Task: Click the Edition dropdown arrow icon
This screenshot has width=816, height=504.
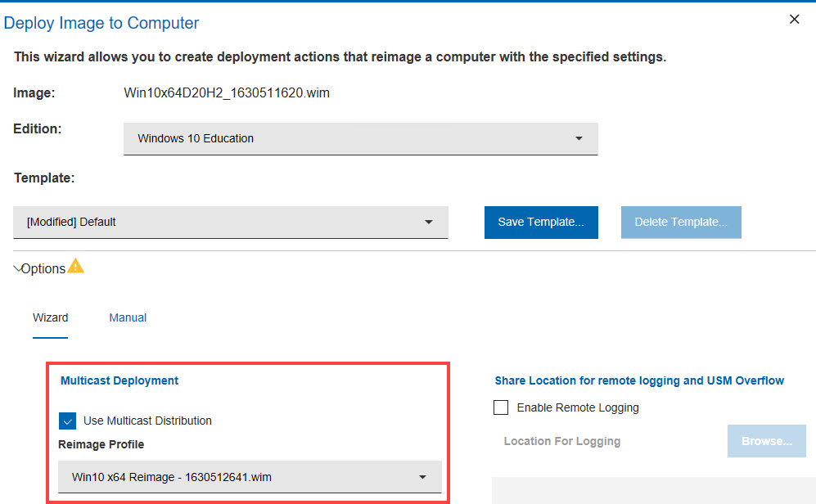Action: (x=579, y=139)
